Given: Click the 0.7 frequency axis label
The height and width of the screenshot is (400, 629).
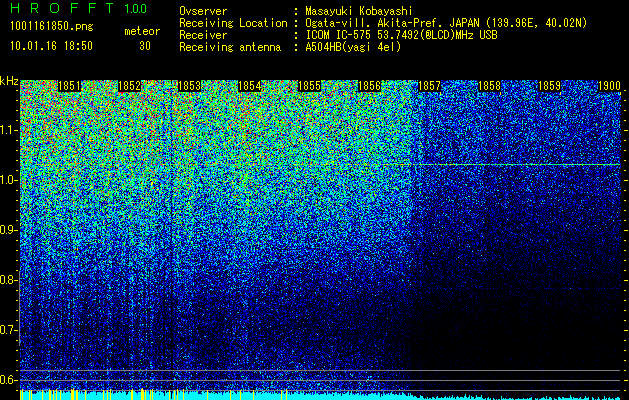Looking at the screenshot, I should click(8, 330).
